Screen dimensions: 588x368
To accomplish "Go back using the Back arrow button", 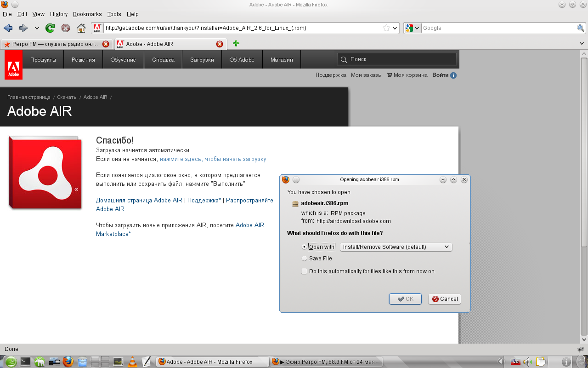I will coord(8,28).
